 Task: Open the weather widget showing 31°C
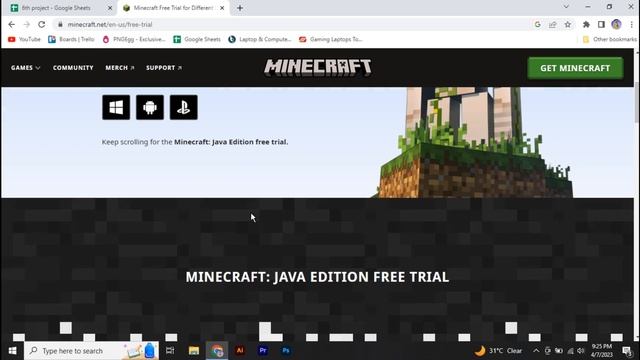(498, 351)
